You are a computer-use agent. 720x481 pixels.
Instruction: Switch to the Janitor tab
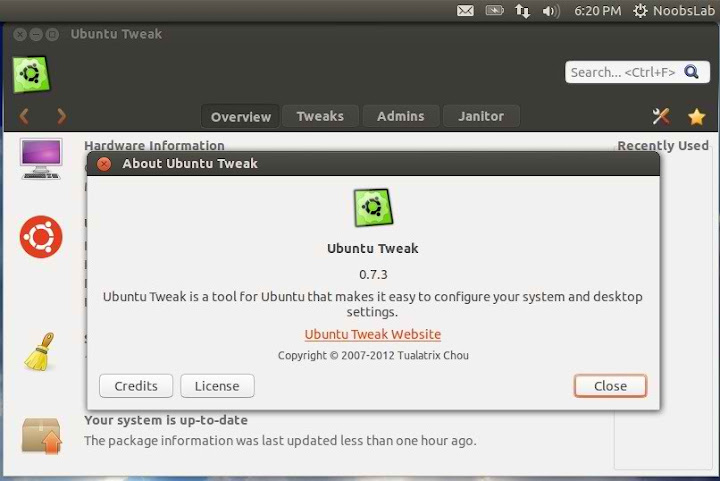(481, 116)
